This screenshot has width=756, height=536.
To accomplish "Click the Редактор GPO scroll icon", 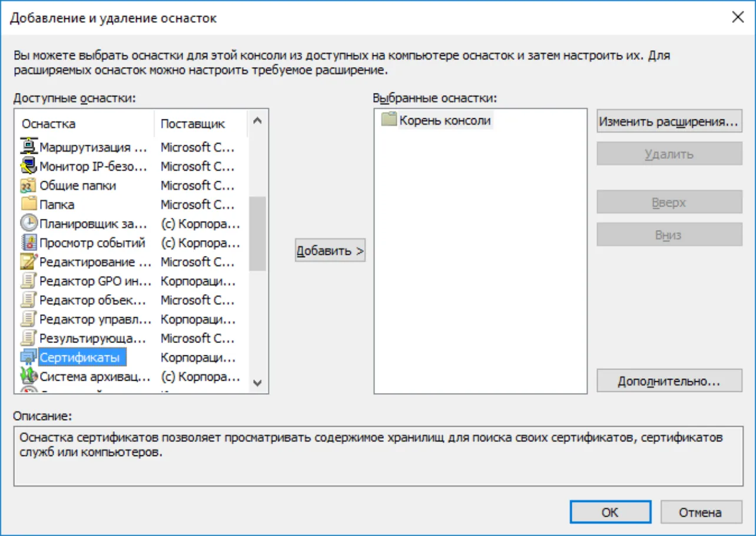I will (28, 281).
